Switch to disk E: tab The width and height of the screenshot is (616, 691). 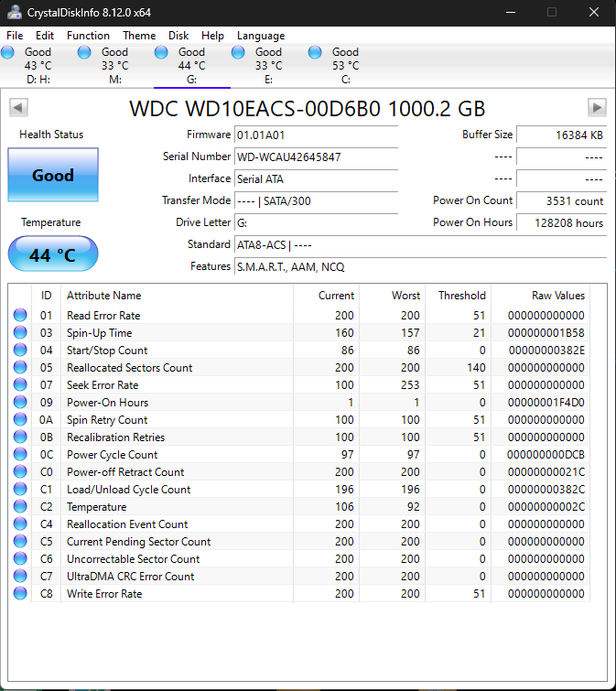[269, 66]
